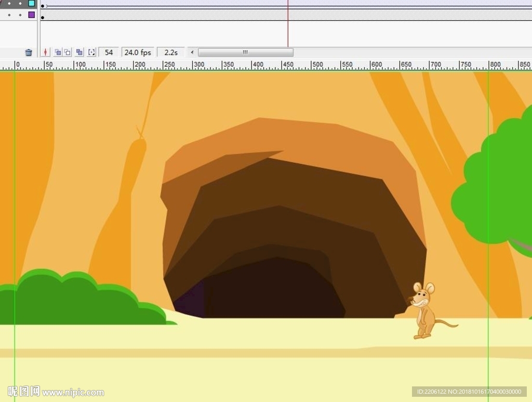Click the current frame field showing 54
Viewport: 532px width, 402px height.
pyautogui.click(x=109, y=53)
